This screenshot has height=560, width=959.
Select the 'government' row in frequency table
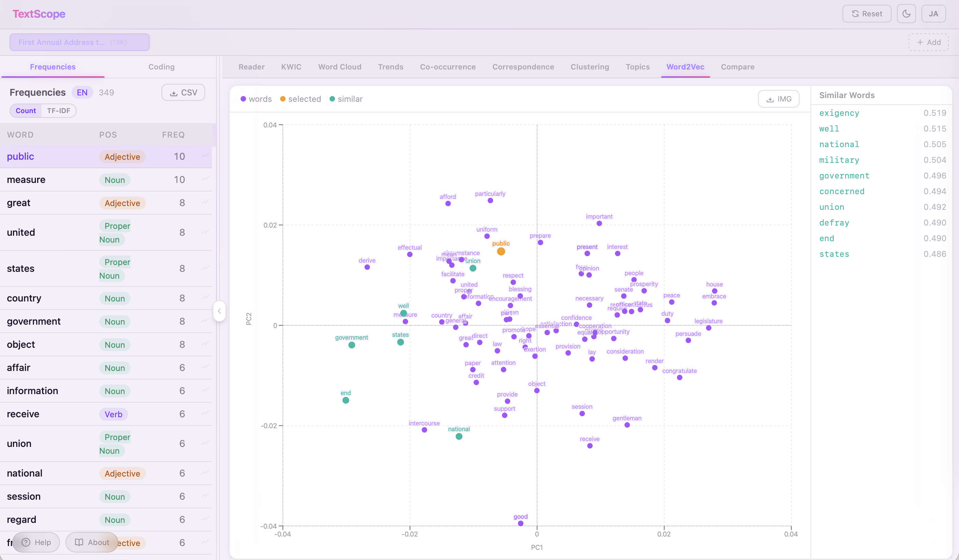pos(33,321)
